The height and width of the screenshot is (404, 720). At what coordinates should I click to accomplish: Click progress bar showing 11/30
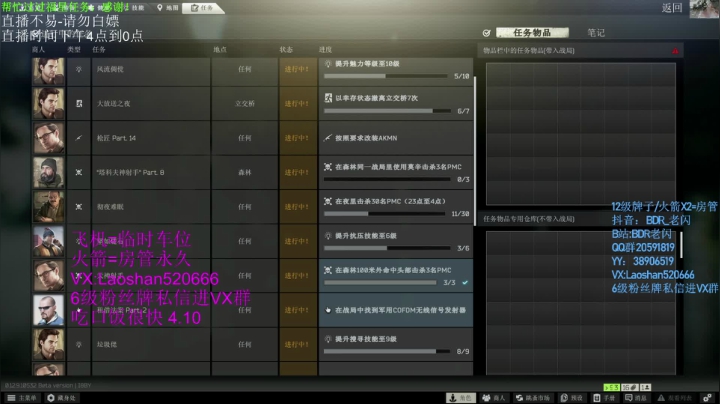(384, 214)
